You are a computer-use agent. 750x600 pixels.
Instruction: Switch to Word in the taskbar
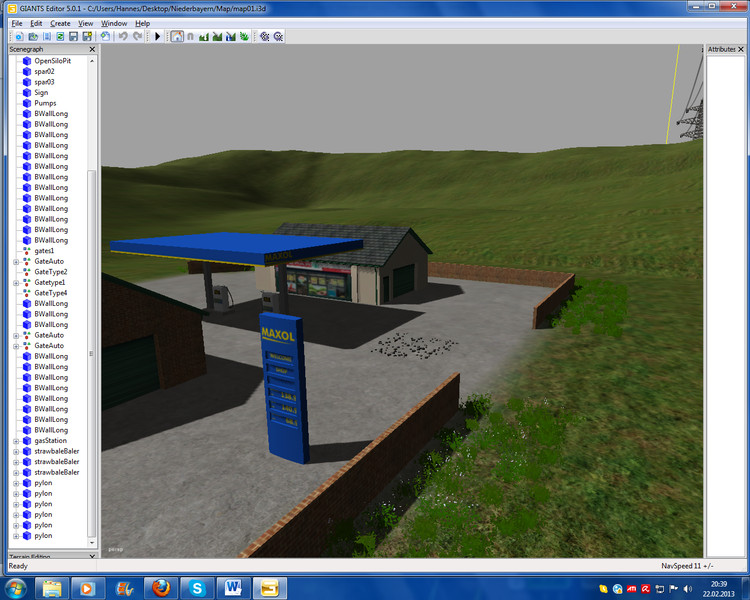[x=233, y=588]
